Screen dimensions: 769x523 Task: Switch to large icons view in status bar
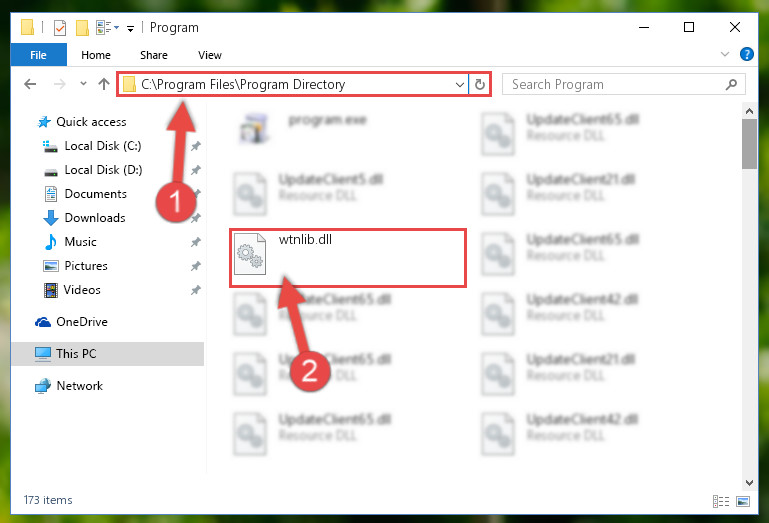coord(743,501)
